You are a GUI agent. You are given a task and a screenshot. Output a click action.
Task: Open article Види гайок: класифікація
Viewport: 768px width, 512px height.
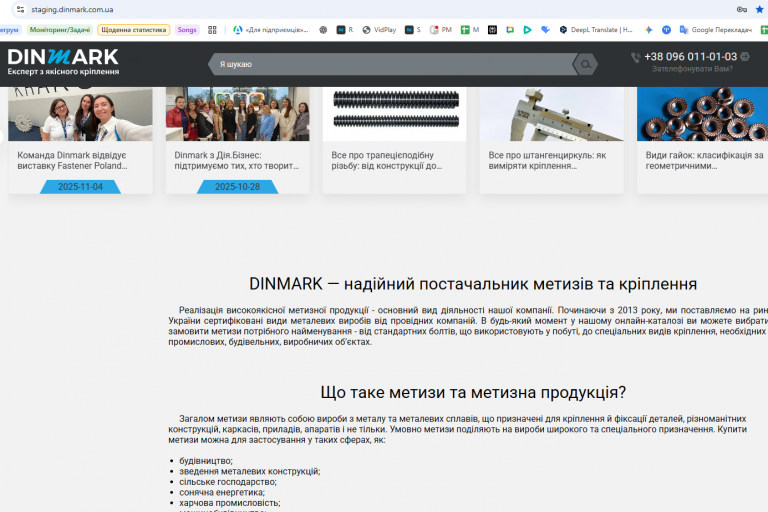704,161
